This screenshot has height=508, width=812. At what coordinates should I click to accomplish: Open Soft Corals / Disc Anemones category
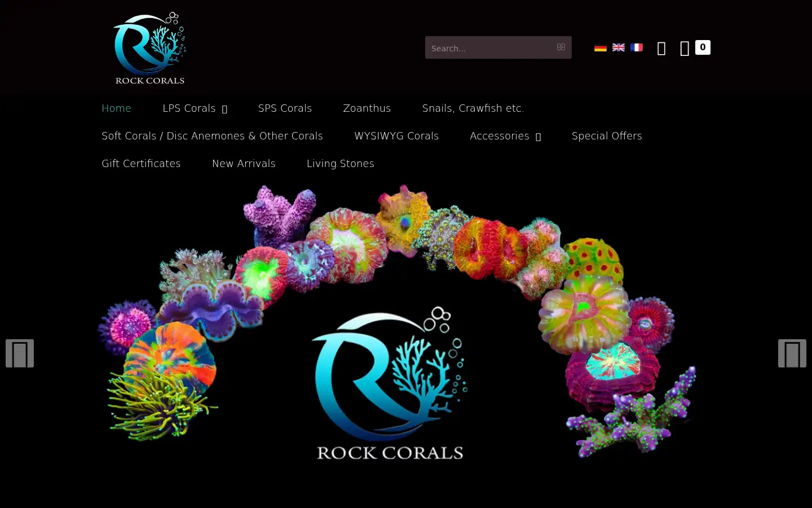click(x=212, y=135)
